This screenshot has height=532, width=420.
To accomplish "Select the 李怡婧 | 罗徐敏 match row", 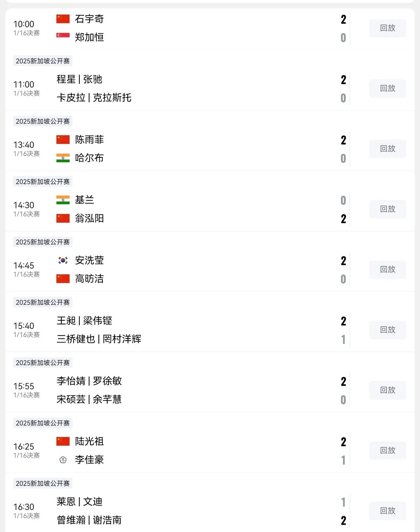I will tap(210, 390).
